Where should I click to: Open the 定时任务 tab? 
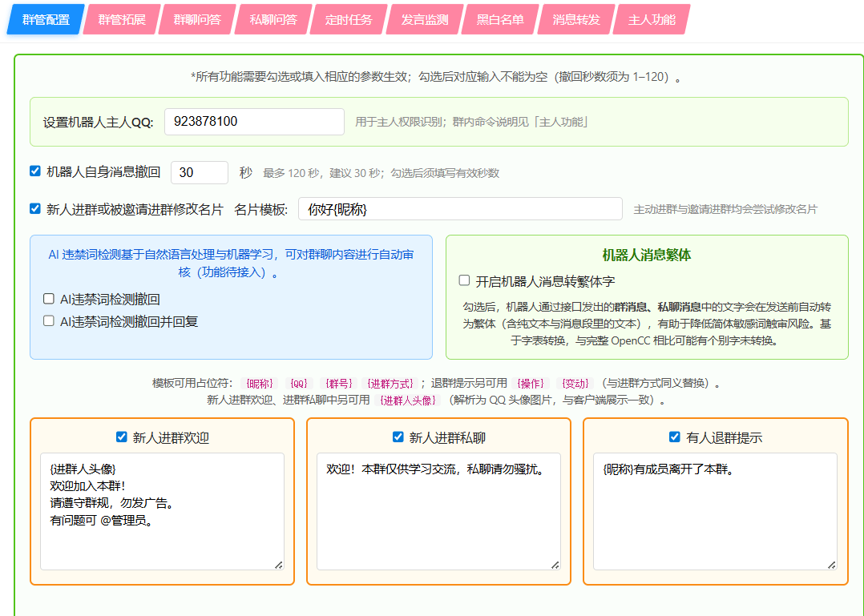tap(348, 19)
